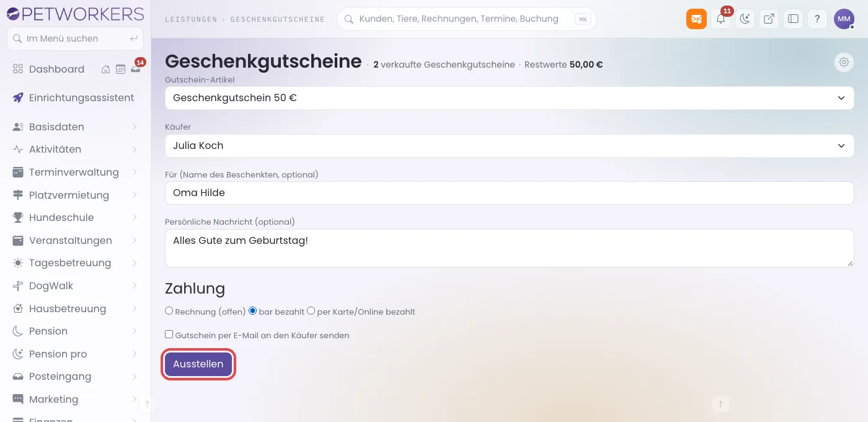Screen dimensions: 868x422
Task: Select the bar bezahlt payment option
Action: [x=252, y=311]
